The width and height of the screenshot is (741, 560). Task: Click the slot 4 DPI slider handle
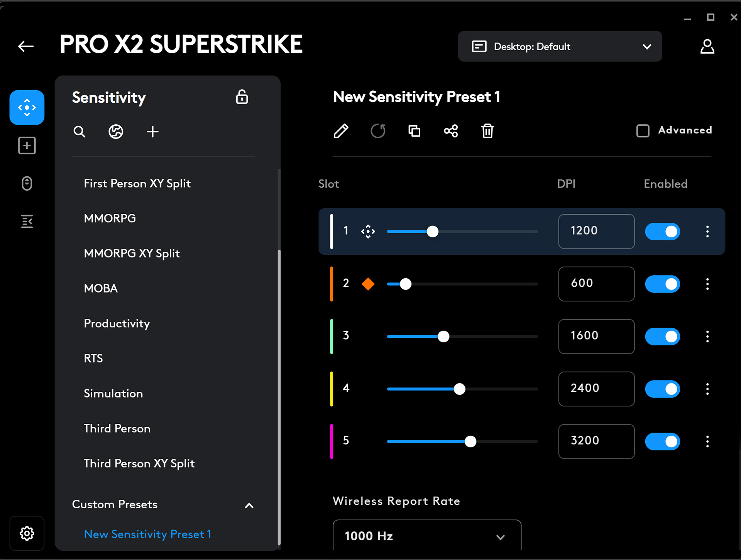coord(459,389)
